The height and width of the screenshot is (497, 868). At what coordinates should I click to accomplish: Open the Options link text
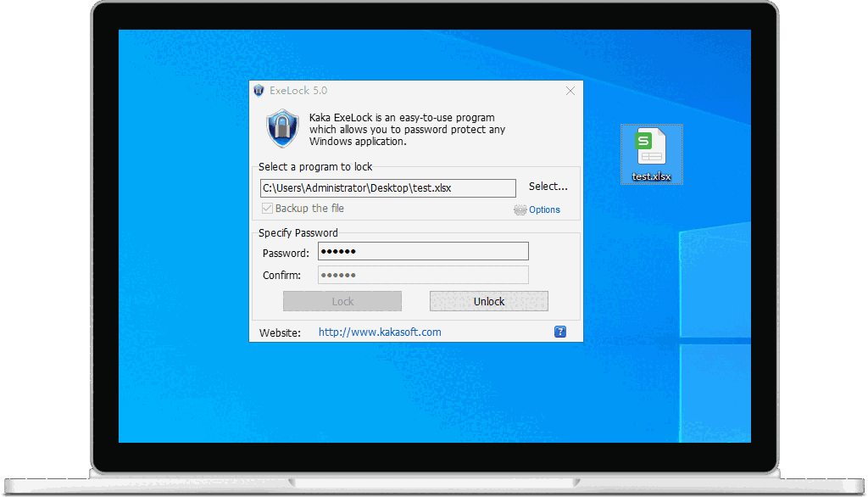(x=544, y=210)
